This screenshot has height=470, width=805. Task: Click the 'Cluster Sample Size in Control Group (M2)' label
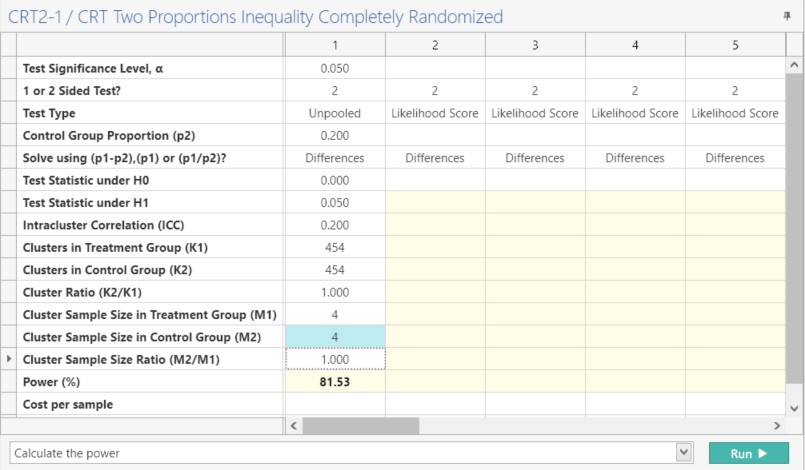(142, 337)
